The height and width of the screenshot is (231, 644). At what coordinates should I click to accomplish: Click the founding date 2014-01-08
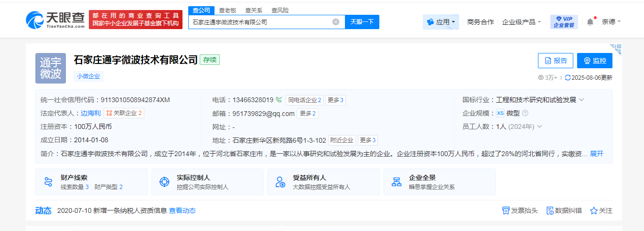click(91, 140)
